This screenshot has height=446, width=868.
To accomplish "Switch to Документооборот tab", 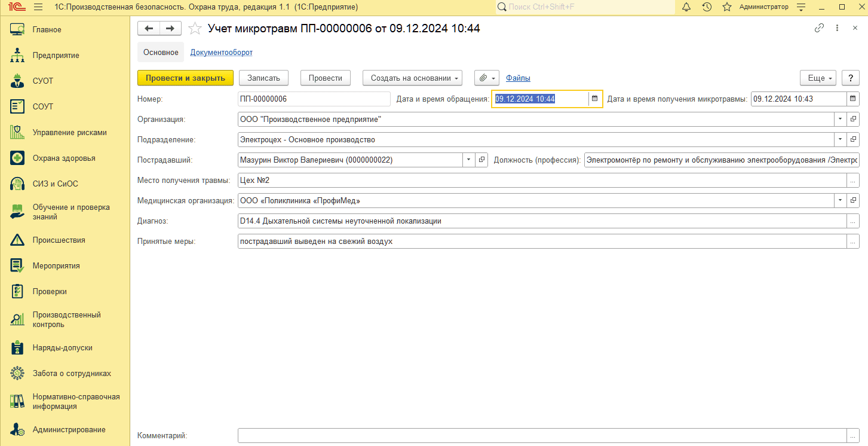I will point(222,52).
